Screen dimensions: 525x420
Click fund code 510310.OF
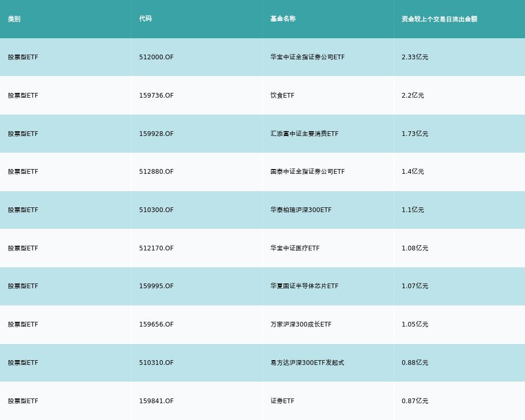pyautogui.click(x=156, y=363)
